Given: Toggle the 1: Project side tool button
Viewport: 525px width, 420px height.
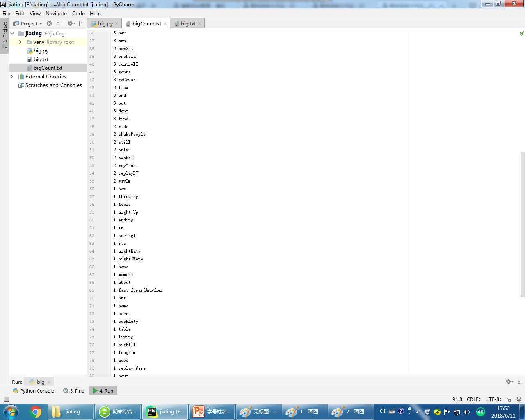Looking at the screenshot, I should [x=5, y=35].
